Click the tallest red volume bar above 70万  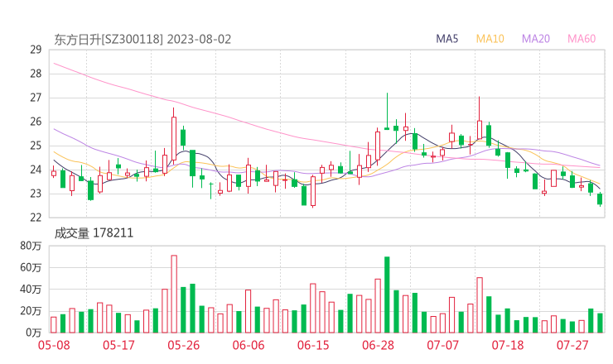[x=174, y=294]
